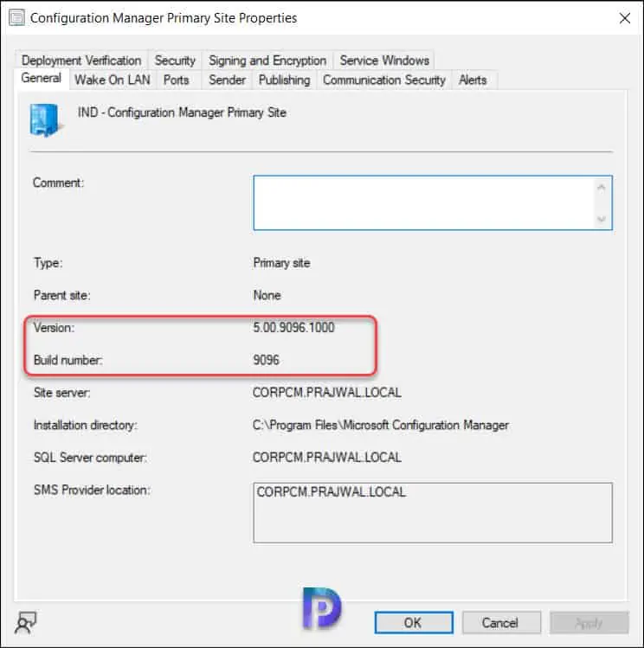The height and width of the screenshot is (648, 644).
Task: Click the OK button
Action: coord(414,622)
